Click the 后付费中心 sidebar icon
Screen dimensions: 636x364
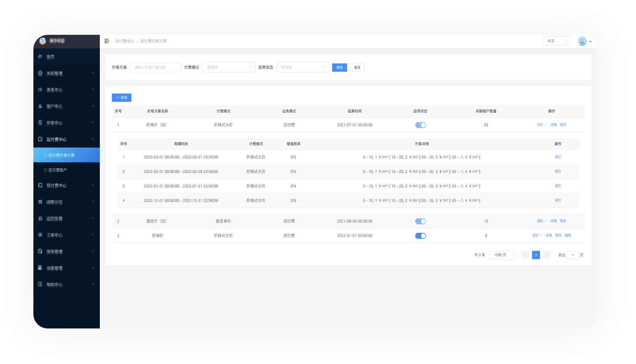[40, 139]
